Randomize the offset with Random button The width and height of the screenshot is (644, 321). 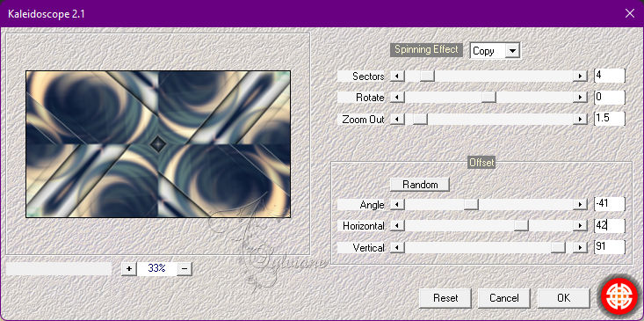click(x=420, y=185)
